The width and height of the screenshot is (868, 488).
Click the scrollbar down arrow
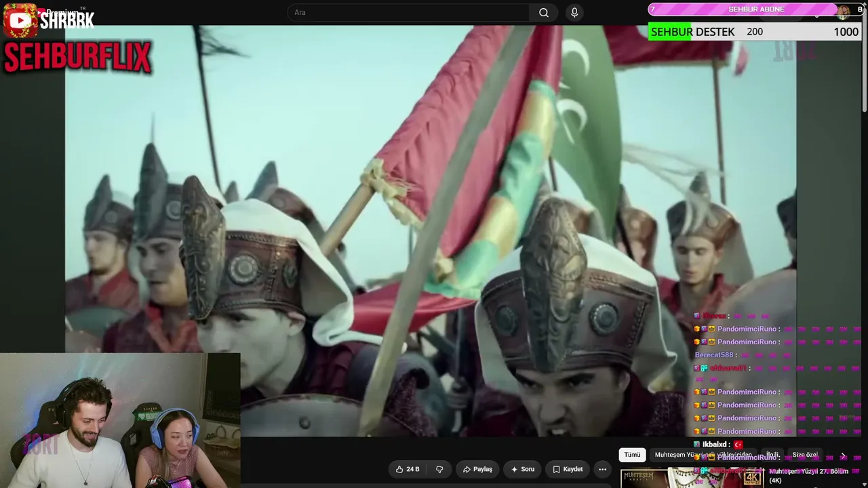[x=864, y=483]
